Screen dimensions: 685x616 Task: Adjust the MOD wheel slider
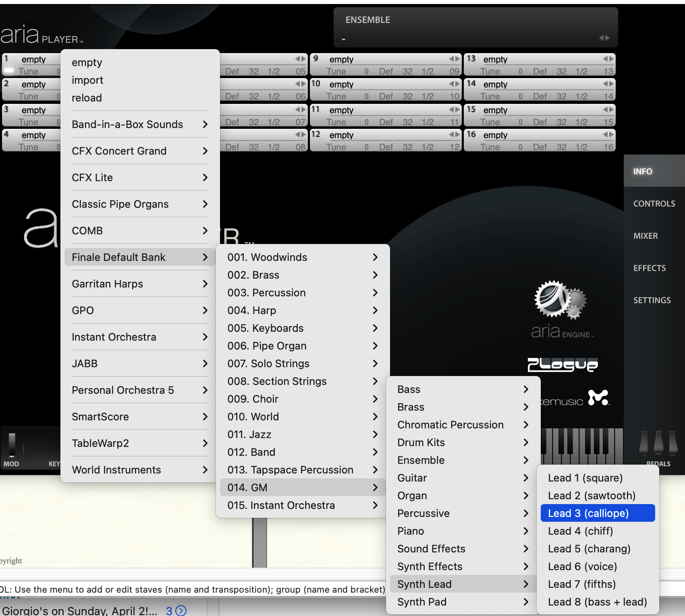point(12,445)
